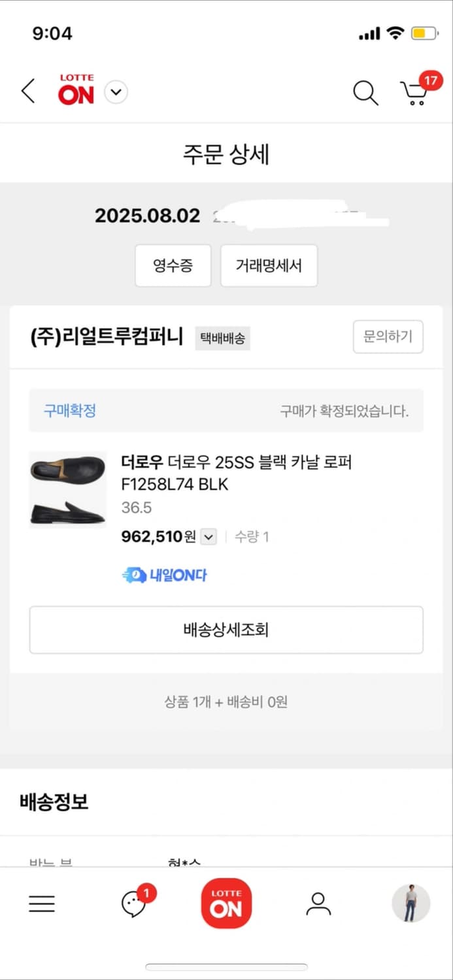Screen dimensions: 453x980
Task: Expand the LOTTE ON store selector chevron
Action: [116, 92]
